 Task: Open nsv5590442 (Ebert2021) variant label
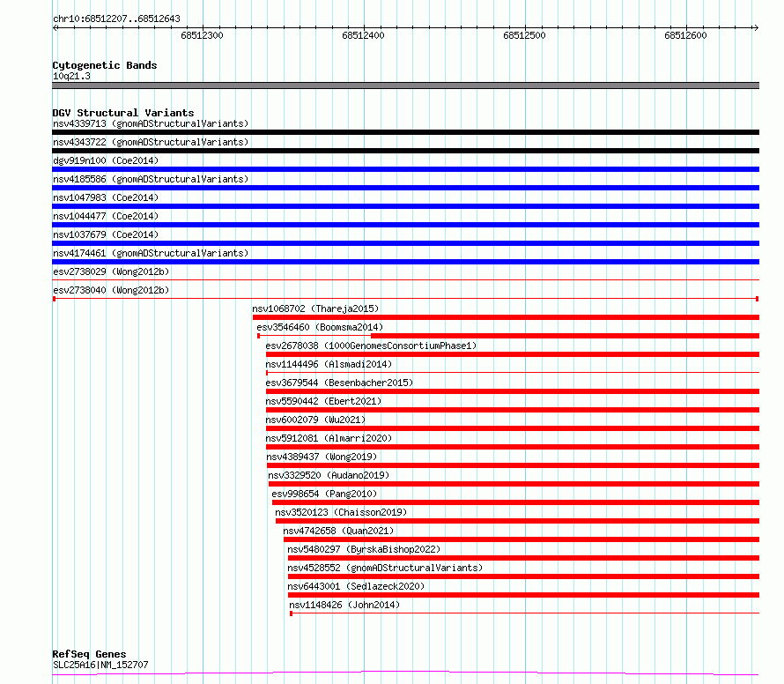[323, 401]
